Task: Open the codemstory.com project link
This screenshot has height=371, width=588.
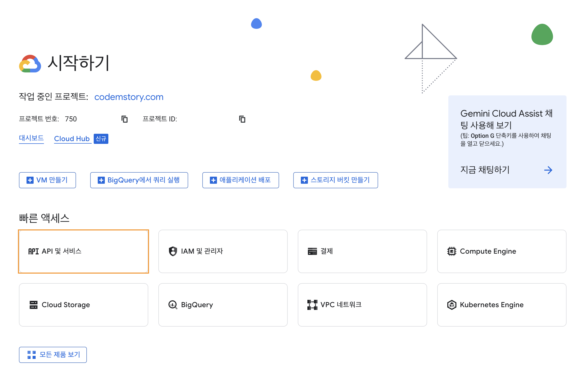Action: click(129, 97)
